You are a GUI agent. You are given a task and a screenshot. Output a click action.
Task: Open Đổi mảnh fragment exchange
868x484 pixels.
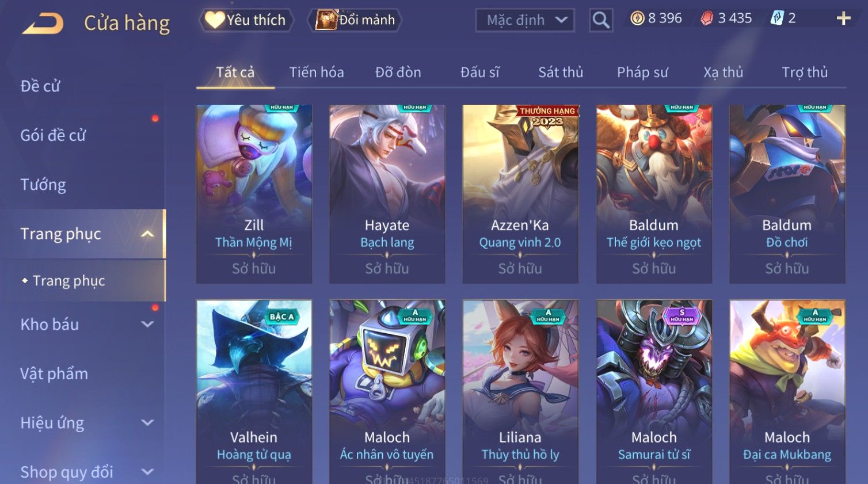point(355,20)
